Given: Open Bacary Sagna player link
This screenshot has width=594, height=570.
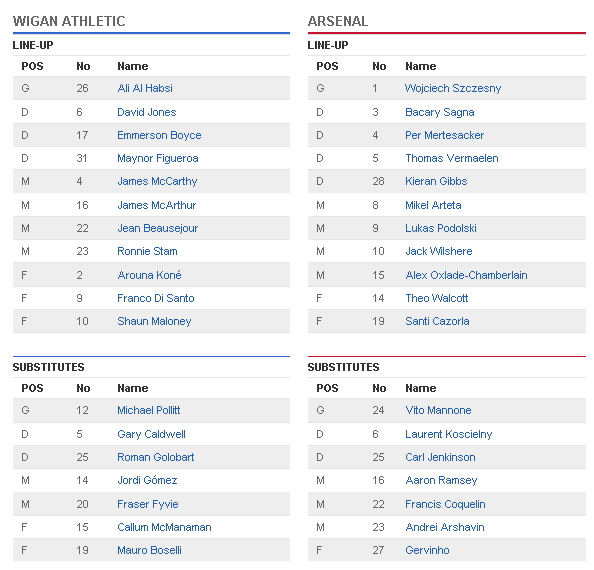Looking at the screenshot, I should pyautogui.click(x=439, y=112).
